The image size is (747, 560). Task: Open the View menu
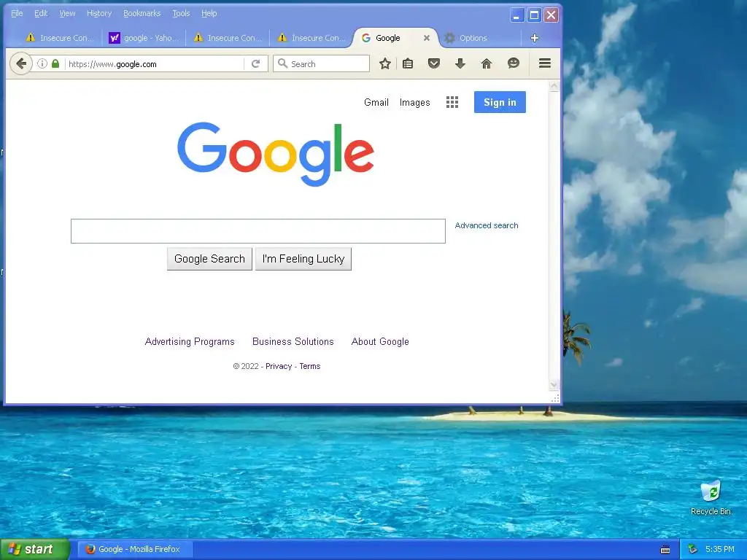(x=67, y=13)
